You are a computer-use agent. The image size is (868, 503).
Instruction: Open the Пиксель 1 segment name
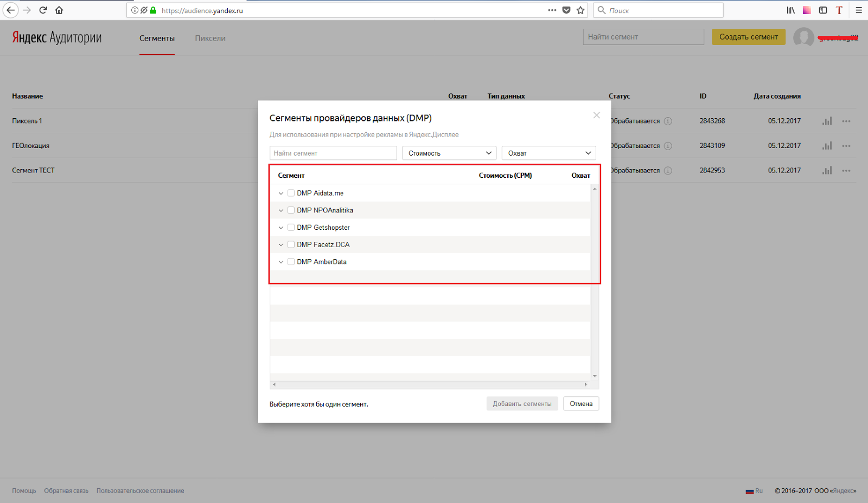point(27,121)
